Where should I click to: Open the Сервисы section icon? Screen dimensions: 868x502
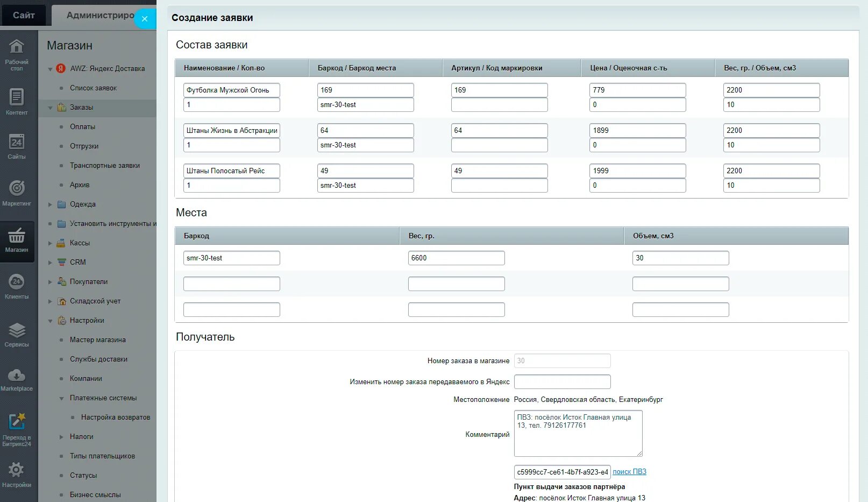(17, 330)
